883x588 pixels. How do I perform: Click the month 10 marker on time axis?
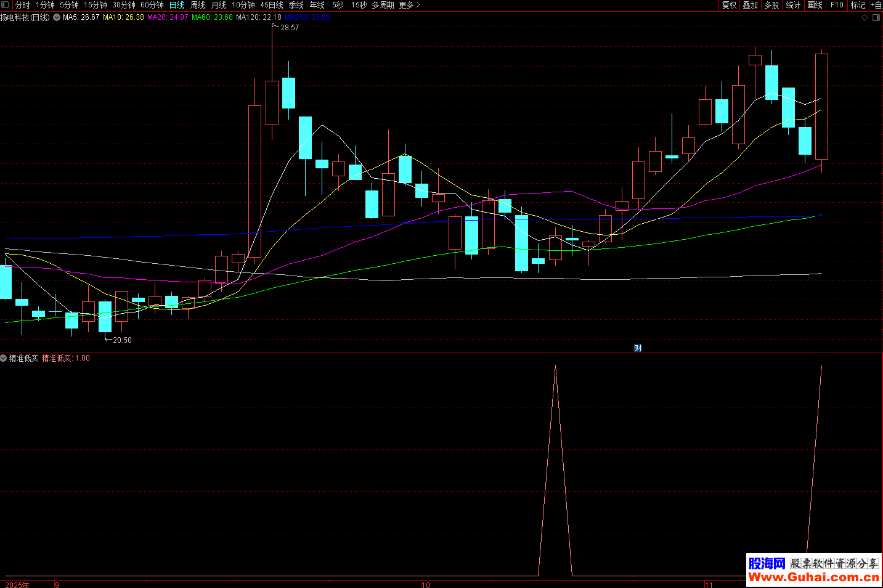coord(426,584)
